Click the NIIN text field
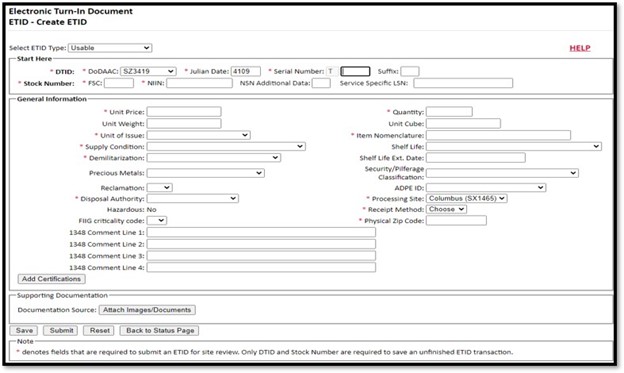 [199, 83]
